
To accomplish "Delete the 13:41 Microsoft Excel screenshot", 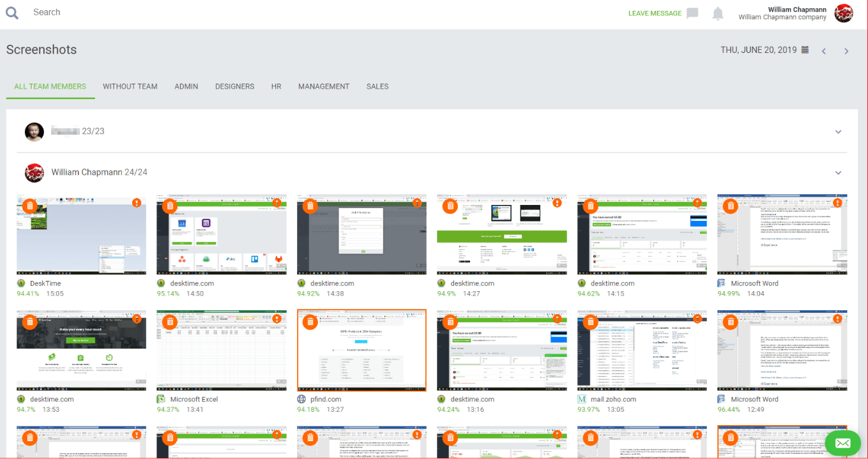I will [x=170, y=322].
